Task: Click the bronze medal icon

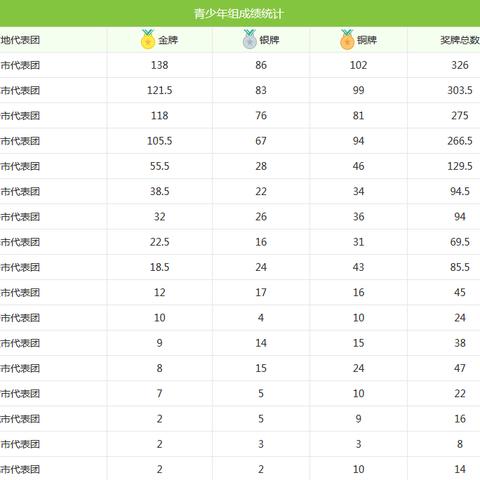Action: 347,39
